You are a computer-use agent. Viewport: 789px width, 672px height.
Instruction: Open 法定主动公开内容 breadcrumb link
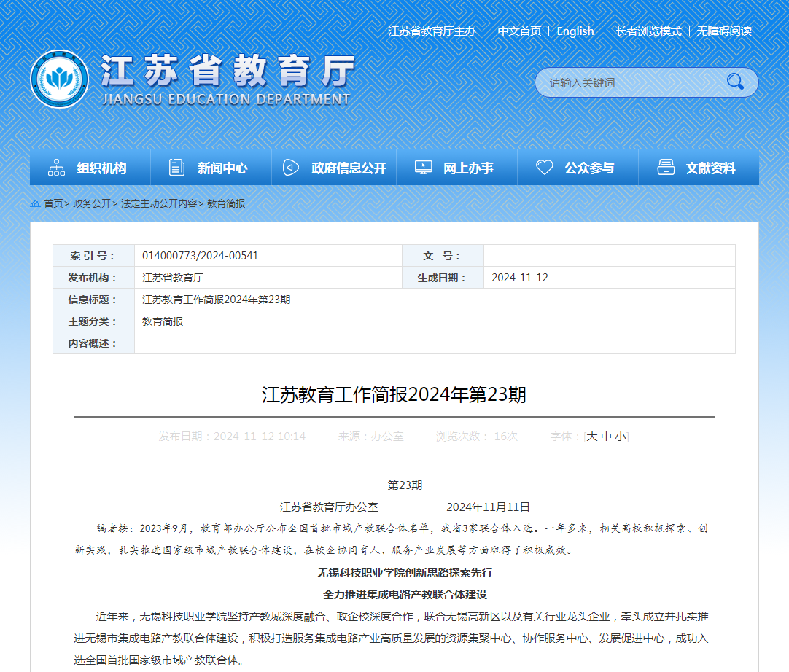coord(158,204)
